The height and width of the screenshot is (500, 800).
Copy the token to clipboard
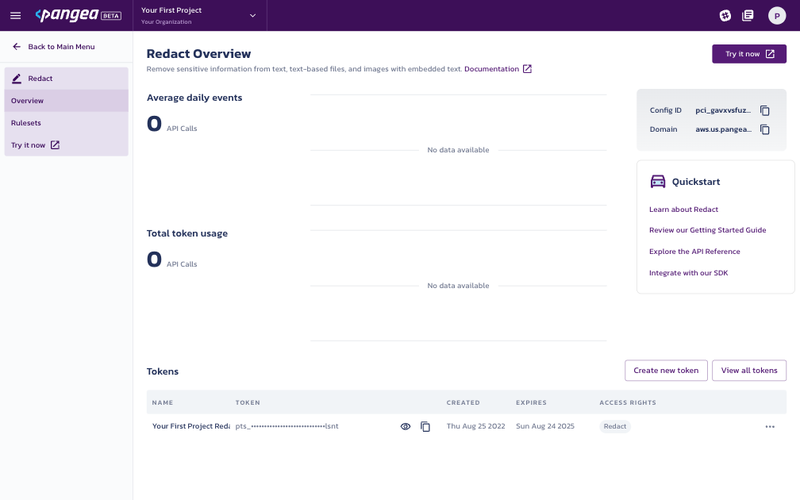pyautogui.click(x=425, y=427)
